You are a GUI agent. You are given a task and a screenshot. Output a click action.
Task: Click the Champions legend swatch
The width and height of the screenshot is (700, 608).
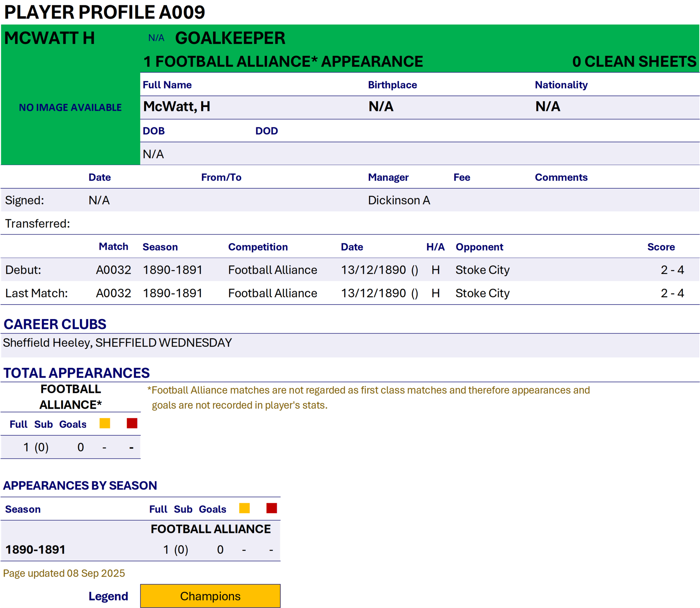pyautogui.click(x=210, y=596)
